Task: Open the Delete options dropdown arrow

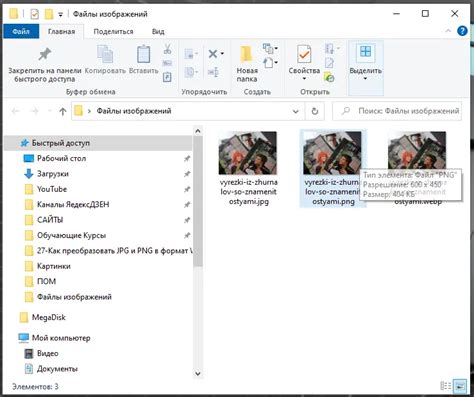Action: click(x=222, y=54)
